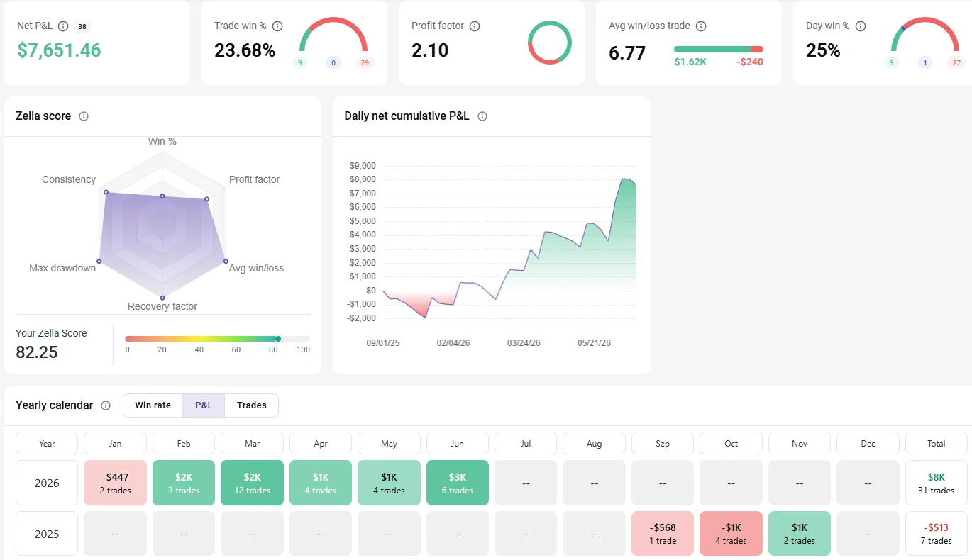
Task: Open the info tooltip for Profit factor
Action: click(x=475, y=26)
